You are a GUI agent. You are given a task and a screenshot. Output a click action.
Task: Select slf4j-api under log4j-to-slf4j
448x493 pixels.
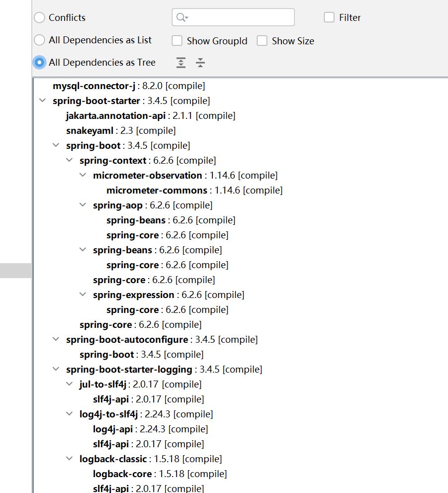tap(148, 444)
